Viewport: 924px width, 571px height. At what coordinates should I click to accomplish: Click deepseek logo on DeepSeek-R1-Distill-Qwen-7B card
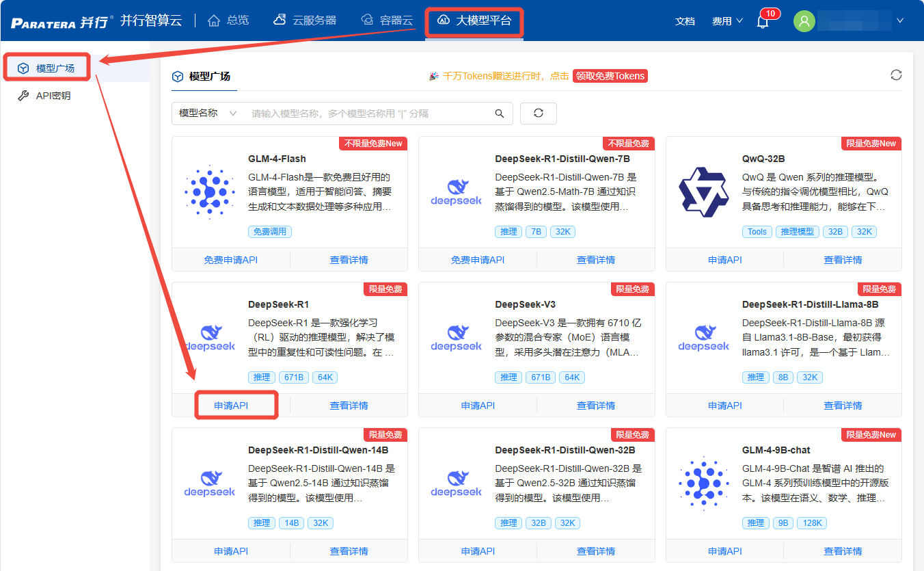click(x=456, y=192)
